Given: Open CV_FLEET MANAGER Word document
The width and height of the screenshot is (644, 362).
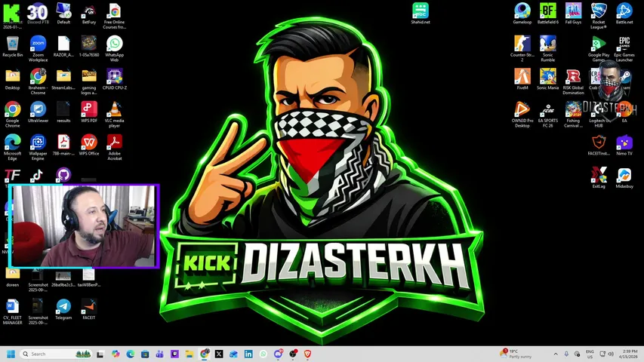Looking at the screenshot, I should coord(12,311).
